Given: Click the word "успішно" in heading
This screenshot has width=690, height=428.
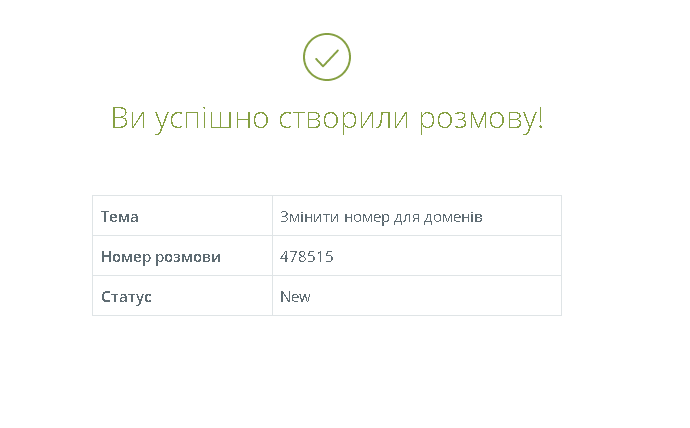Looking at the screenshot, I should point(212,119).
